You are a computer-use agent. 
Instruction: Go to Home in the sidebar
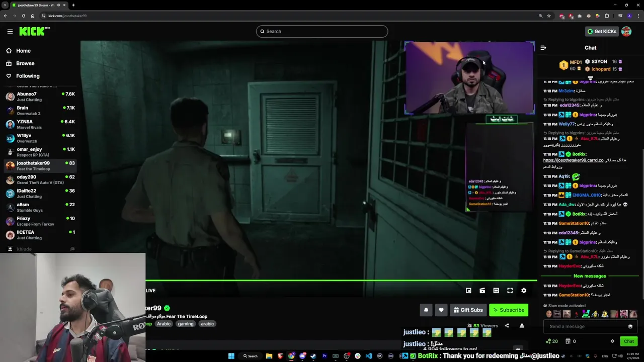coord(23,51)
